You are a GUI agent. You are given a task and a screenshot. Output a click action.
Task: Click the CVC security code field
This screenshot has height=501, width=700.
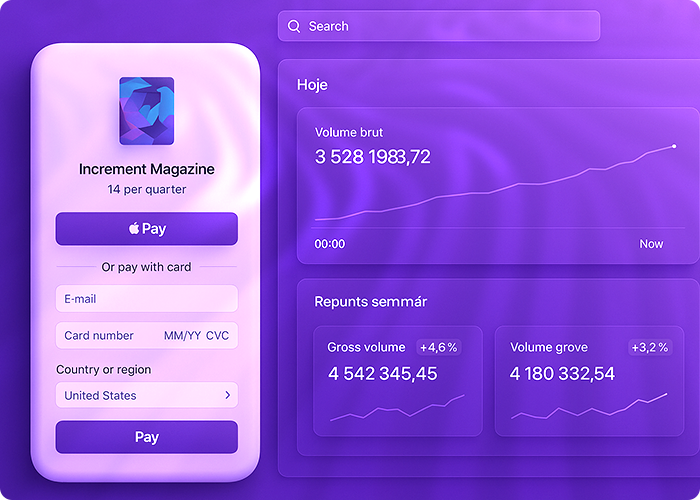point(218,336)
